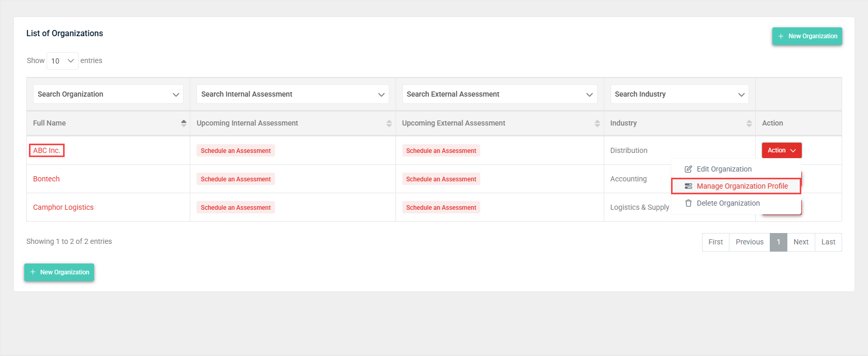Click the sort icon on Full Name column
Screen dimensions: 868x356
pos(184,123)
